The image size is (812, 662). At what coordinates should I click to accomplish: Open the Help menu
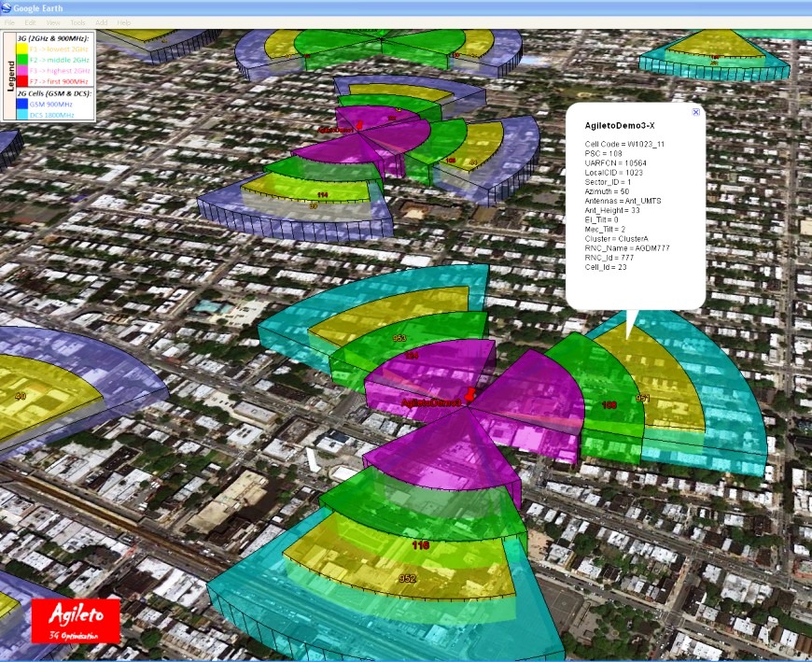123,21
